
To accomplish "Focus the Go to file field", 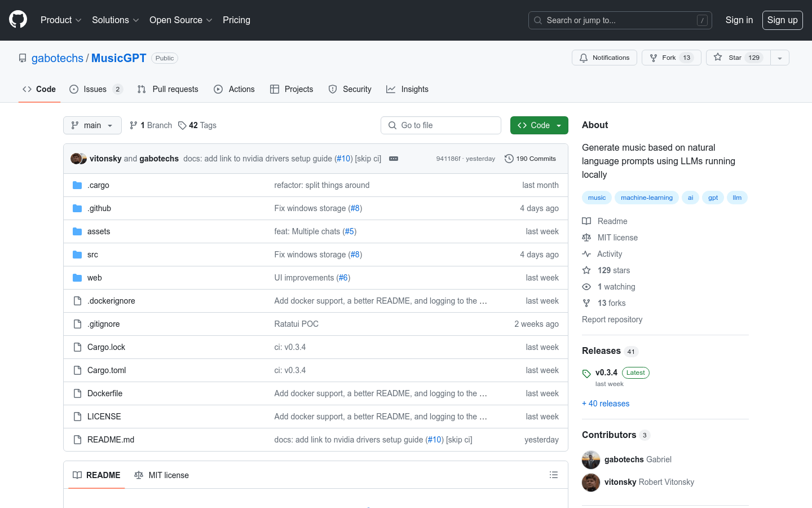I will click(441, 125).
